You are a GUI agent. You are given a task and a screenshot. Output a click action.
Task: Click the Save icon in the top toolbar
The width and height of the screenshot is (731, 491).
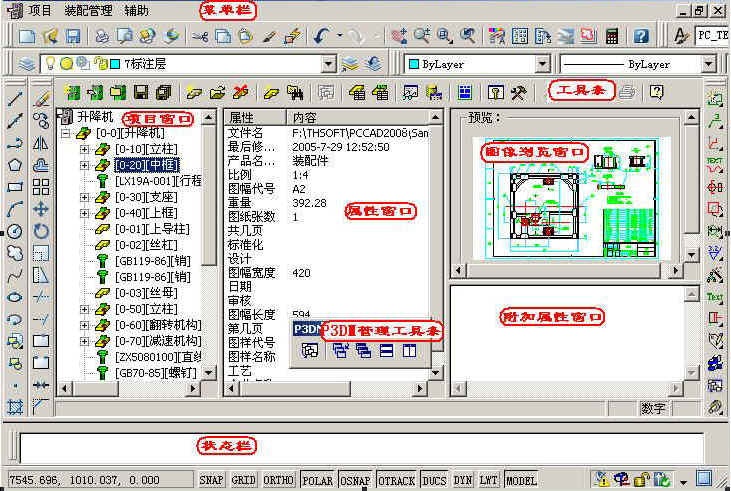(71, 36)
